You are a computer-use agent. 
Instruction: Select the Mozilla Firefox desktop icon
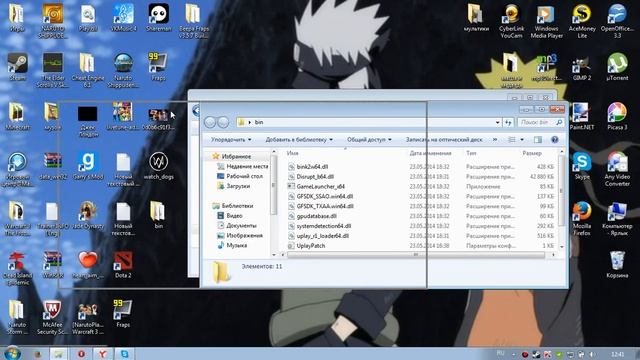[582, 219]
